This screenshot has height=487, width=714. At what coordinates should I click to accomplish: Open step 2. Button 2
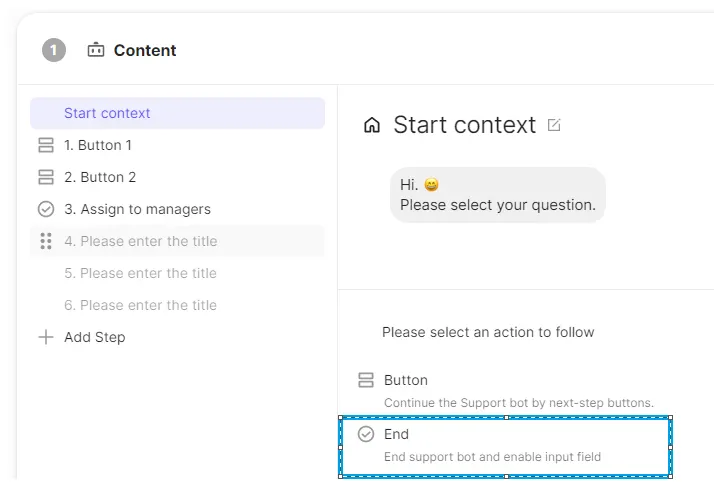click(x=100, y=177)
